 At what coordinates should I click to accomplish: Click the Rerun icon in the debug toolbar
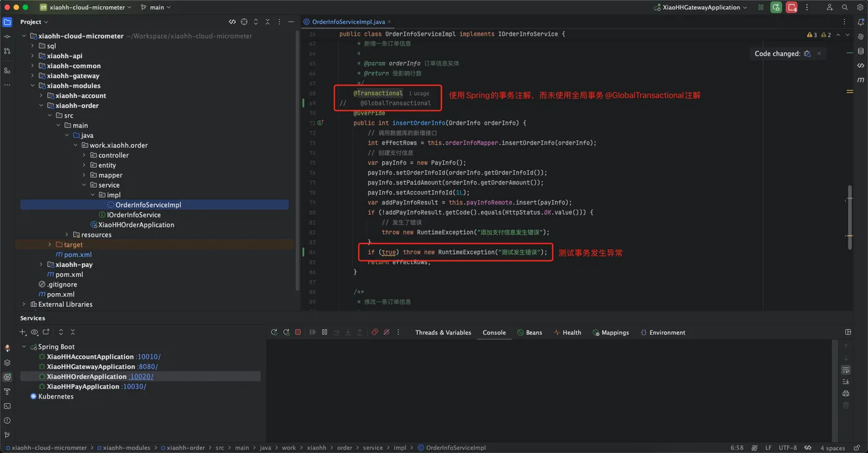(274, 332)
